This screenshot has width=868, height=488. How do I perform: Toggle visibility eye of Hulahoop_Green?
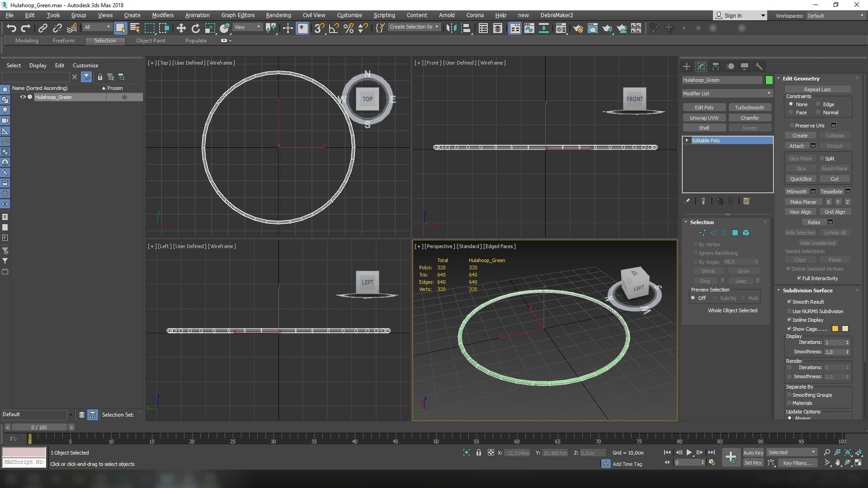click(23, 97)
